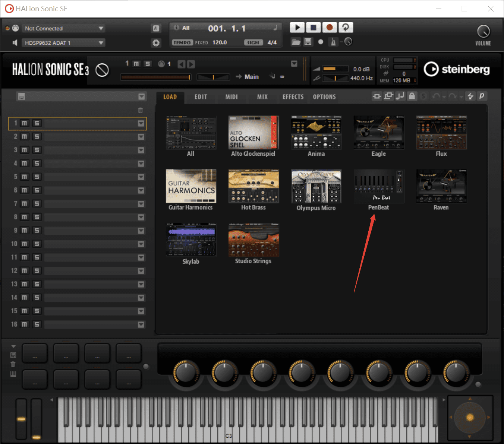This screenshot has height=444, width=504.
Task: Open slot 9 program dropdown arrow
Action: pos(141,231)
